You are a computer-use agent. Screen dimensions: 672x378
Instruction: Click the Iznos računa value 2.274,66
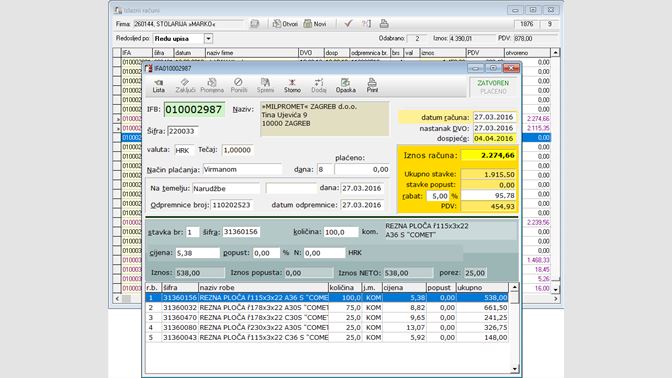[488, 155]
